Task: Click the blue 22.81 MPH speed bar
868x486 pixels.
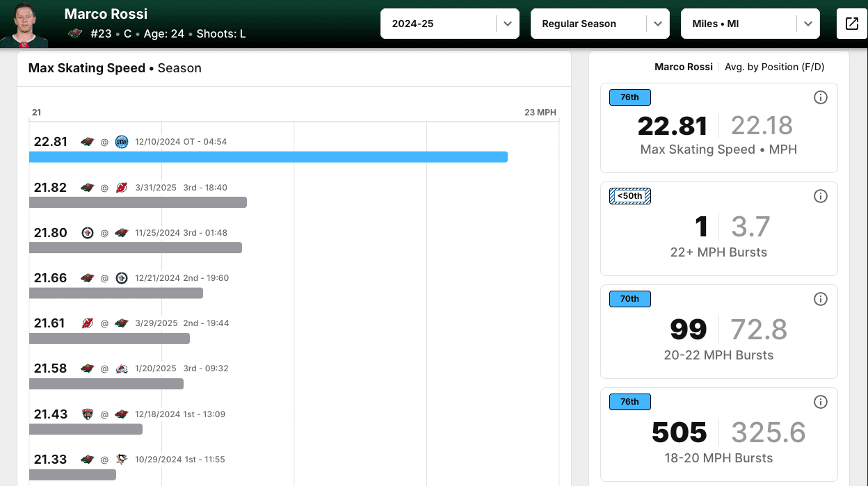Action: tap(268, 157)
